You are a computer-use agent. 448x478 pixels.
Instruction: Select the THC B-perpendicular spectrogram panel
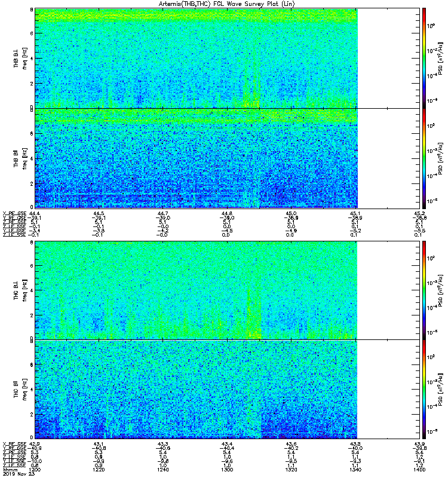(228, 290)
